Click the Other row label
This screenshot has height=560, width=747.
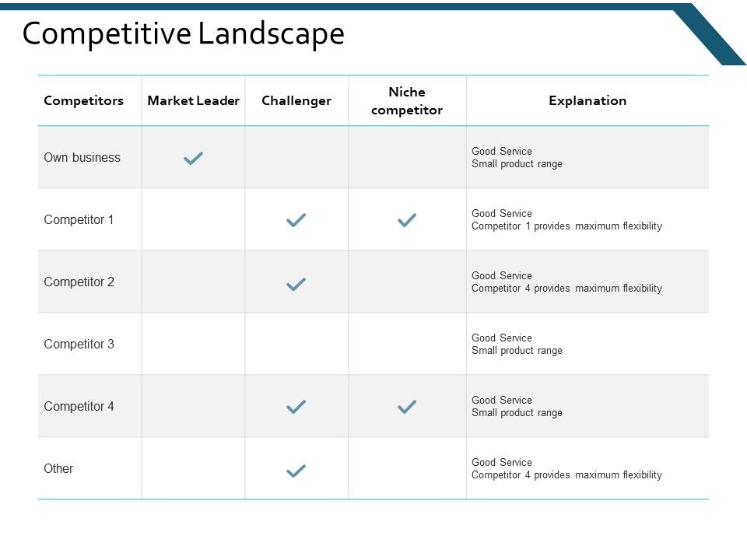coord(58,468)
